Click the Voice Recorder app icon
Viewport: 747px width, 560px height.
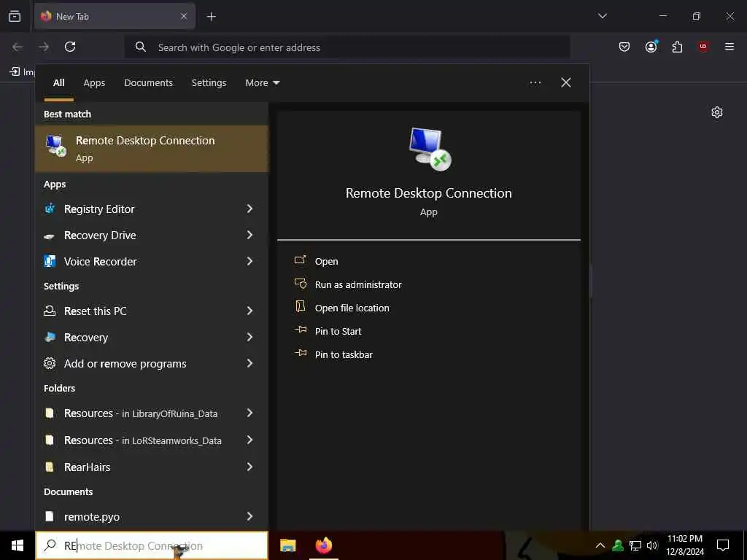tap(50, 261)
